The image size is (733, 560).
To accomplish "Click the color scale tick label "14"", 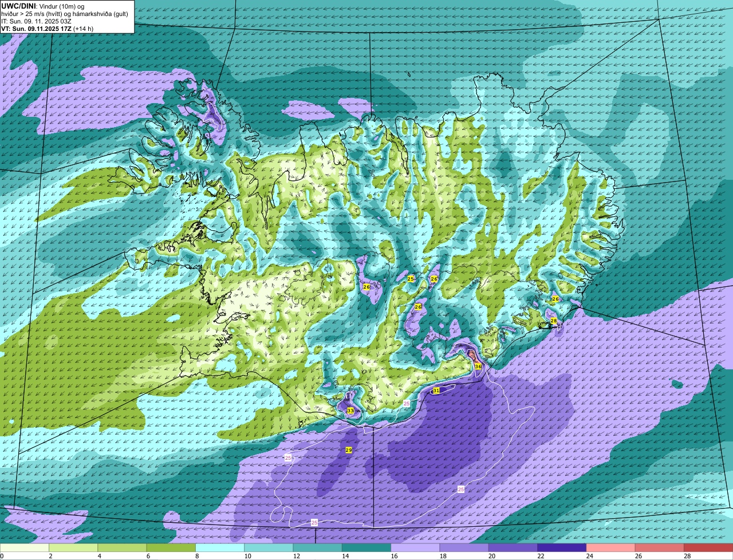I will click(x=344, y=556).
